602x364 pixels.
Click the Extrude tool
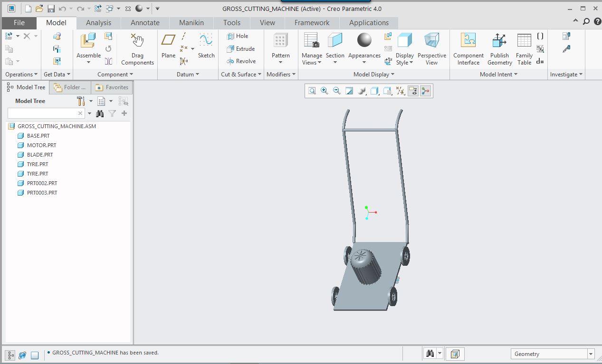241,48
